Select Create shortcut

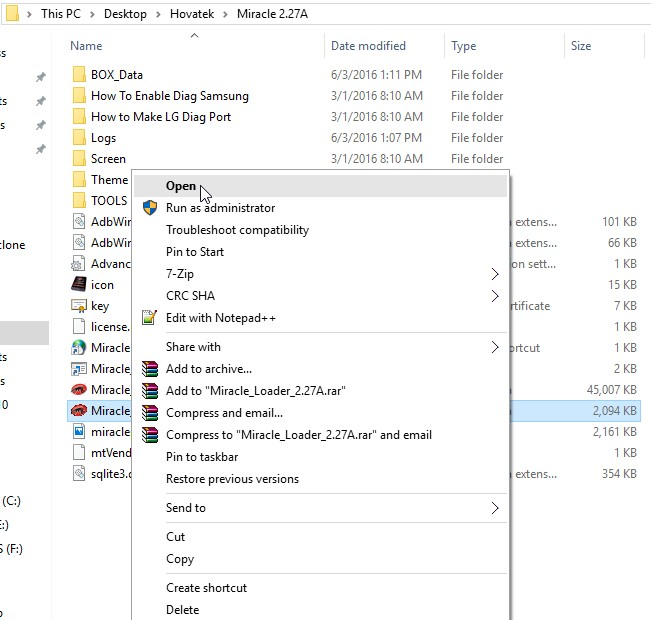pyautogui.click(x=320, y=588)
